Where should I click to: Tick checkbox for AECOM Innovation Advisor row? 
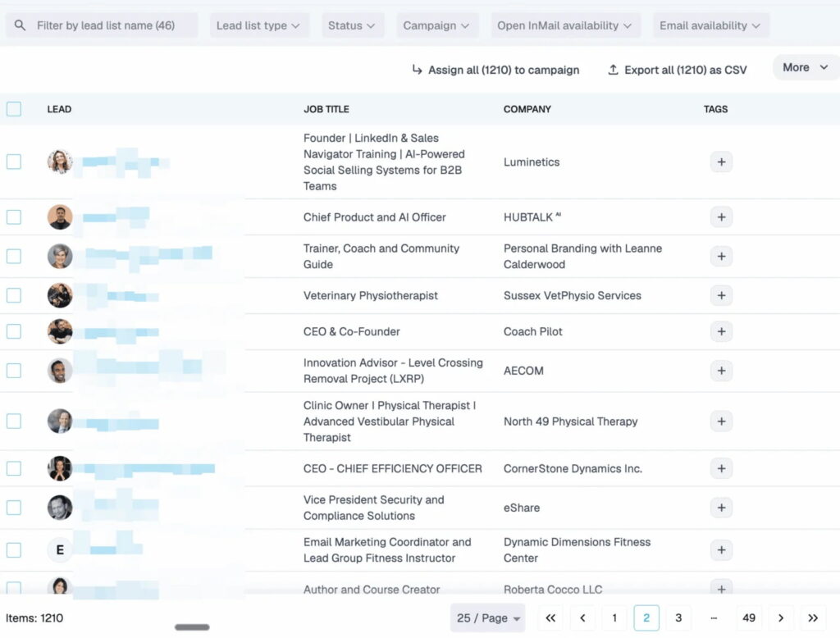[x=14, y=371]
